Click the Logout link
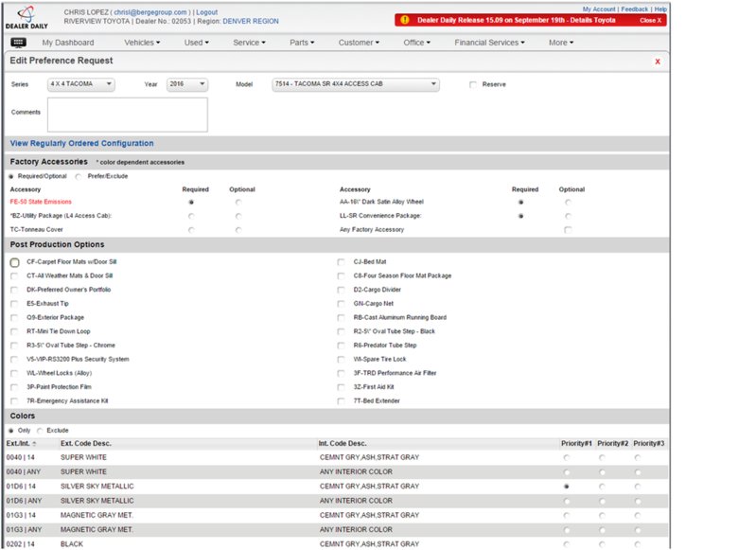756x550 pixels. click(207, 12)
